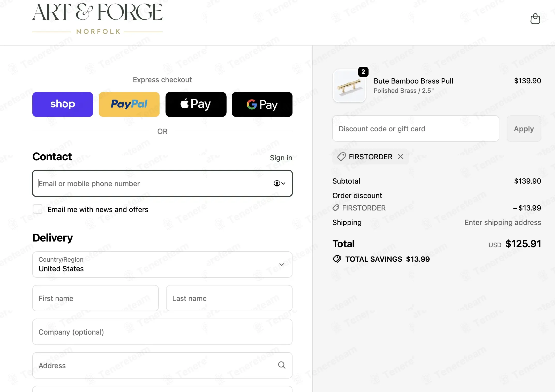Screen dimensions: 555x392
Task: Open the Bute Bamboo Brass Pull thumbnail
Action: 349,86
